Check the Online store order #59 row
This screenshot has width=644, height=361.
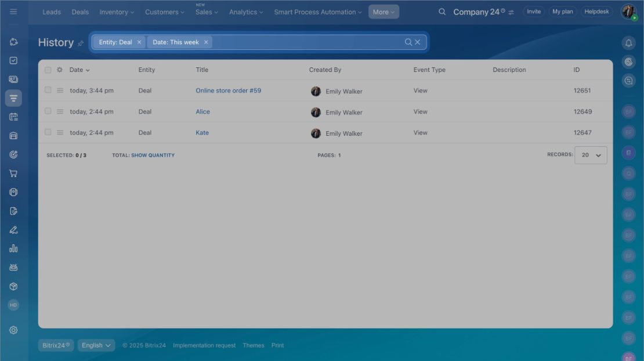pyautogui.click(x=48, y=90)
